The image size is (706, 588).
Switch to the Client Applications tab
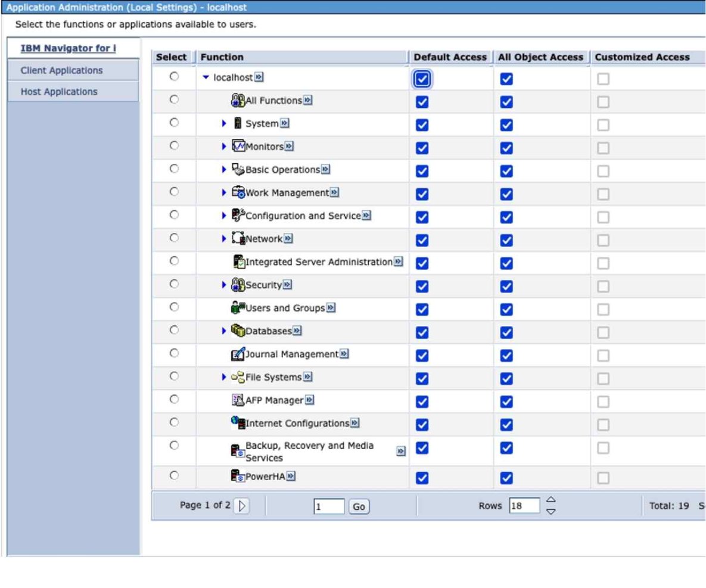[62, 70]
